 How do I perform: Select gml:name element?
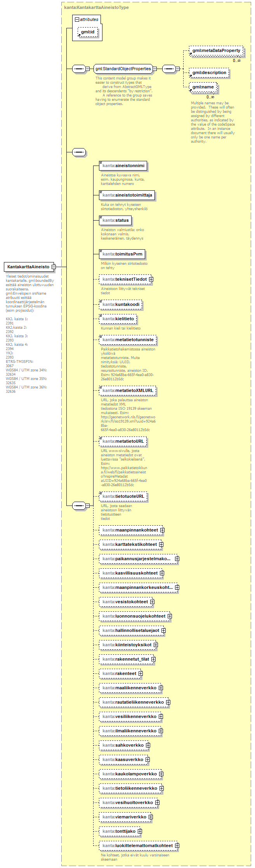pos(203,87)
